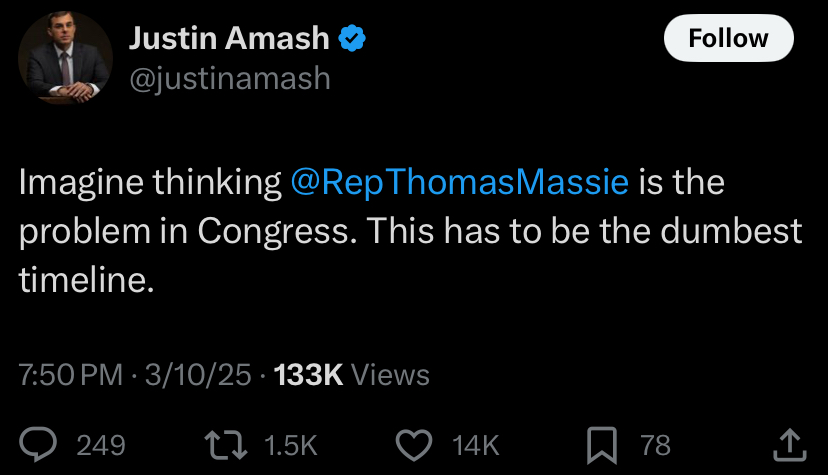Click the 249 replies count
Screen dimensions: 828x475
101,445
